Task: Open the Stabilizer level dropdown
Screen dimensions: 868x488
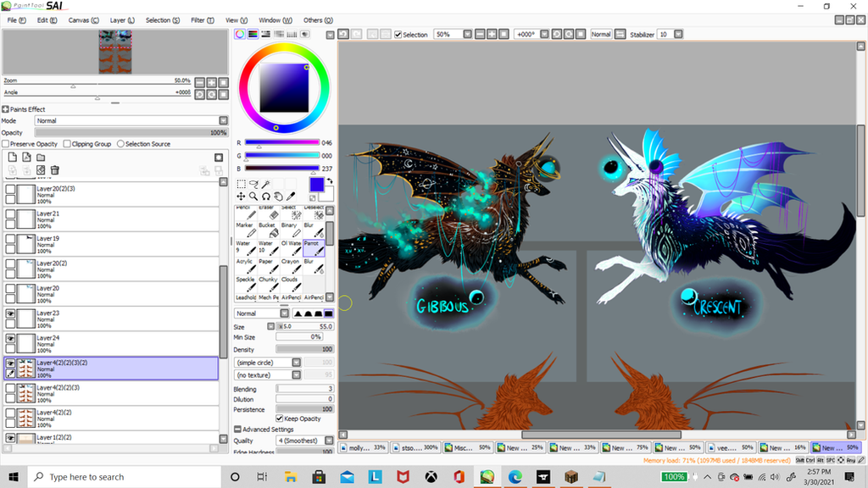Action: pyautogui.click(x=678, y=34)
